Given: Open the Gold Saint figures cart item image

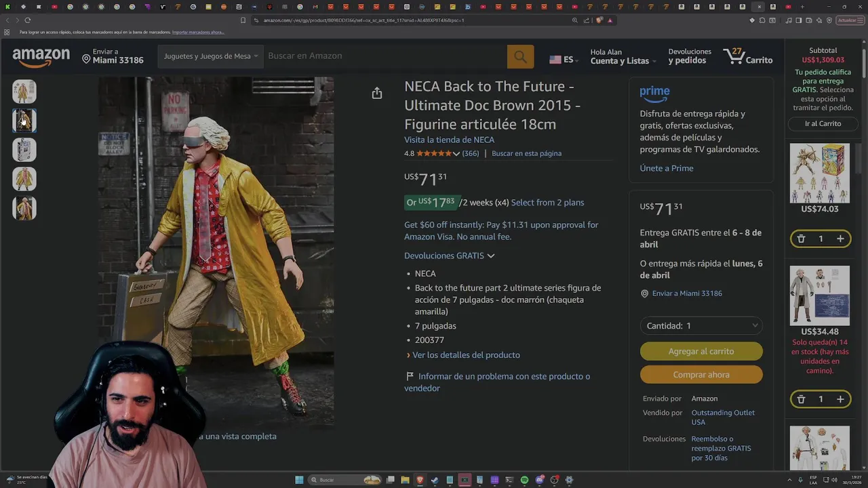Looking at the screenshot, I should tap(819, 174).
